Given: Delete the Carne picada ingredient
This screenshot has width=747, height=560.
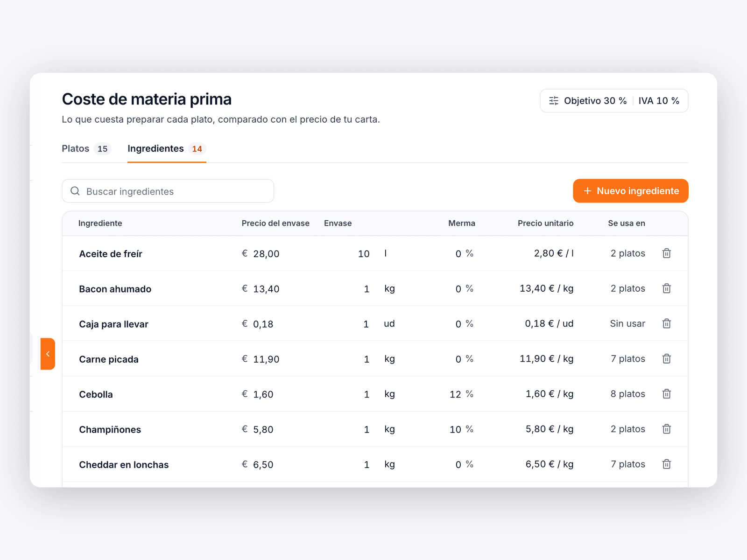Looking at the screenshot, I should (x=667, y=359).
